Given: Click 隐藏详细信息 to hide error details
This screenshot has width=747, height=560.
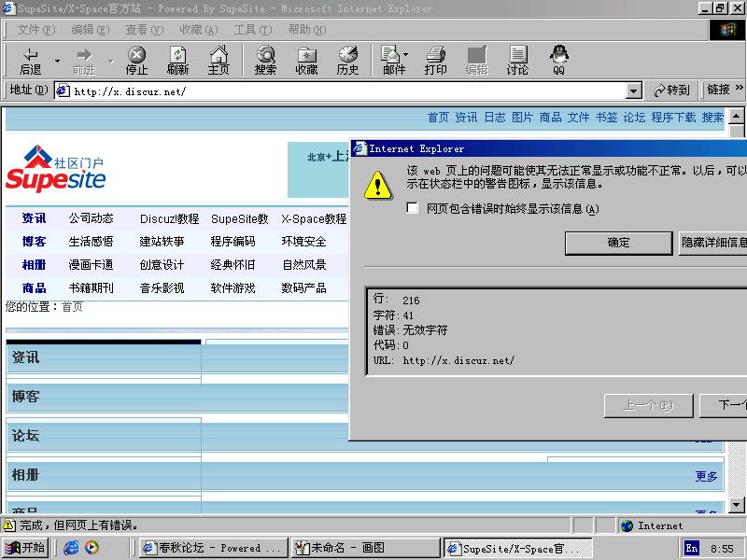Looking at the screenshot, I should (x=712, y=243).
